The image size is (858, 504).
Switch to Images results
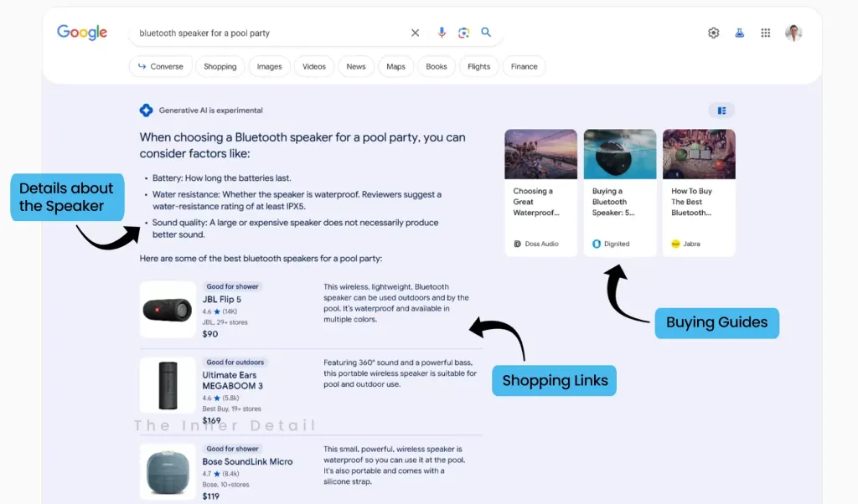pyautogui.click(x=269, y=67)
